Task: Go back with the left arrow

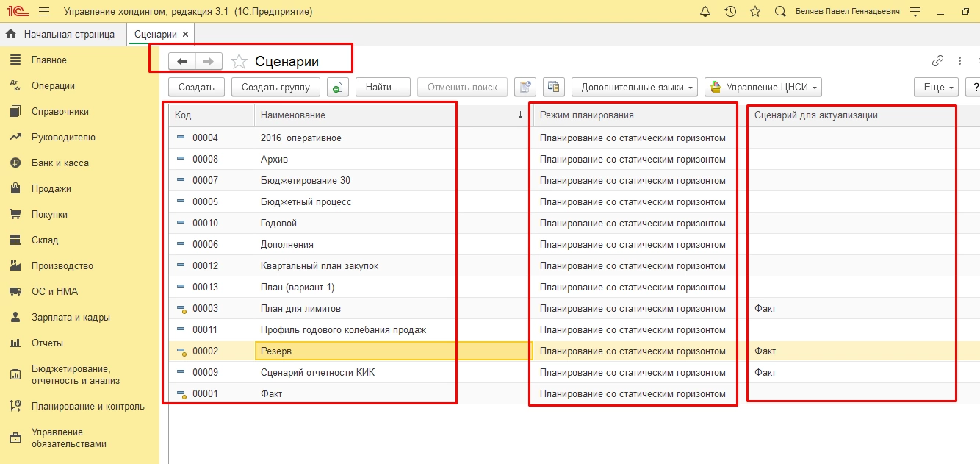Action: click(182, 62)
